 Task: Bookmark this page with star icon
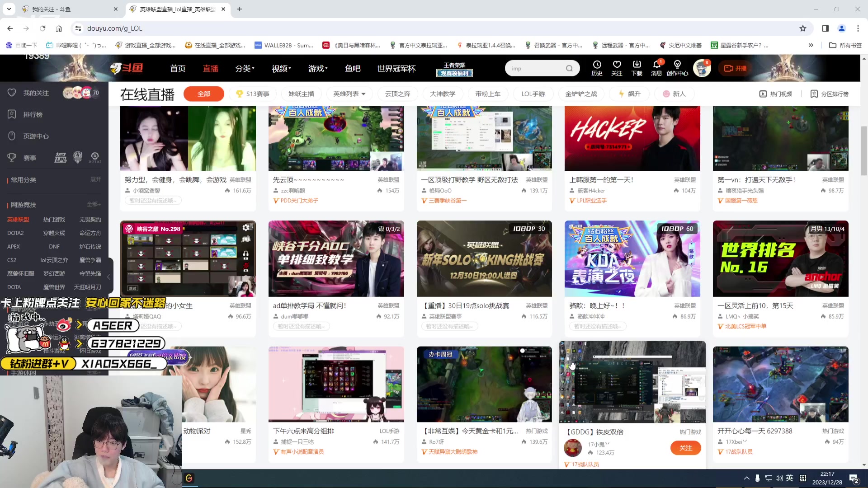(x=803, y=28)
